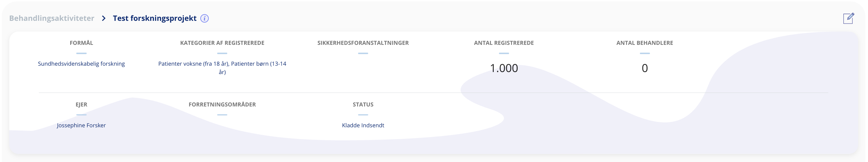Screen dimensions: 868x162
Task: Click the FORRETNINGSOMRÅDER heading
Action: pos(222,104)
